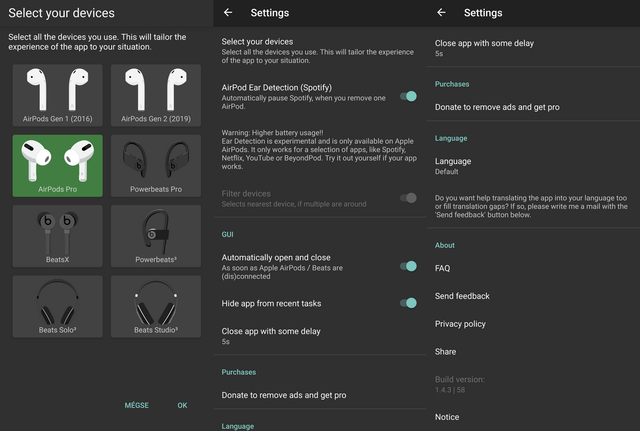Toggle the Filter devices switch

pyautogui.click(x=408, y=198)
